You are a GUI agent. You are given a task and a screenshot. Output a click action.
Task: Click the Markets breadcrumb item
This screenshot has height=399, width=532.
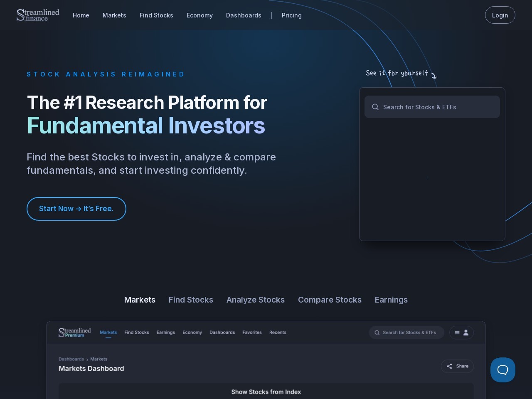coord(99,359)
